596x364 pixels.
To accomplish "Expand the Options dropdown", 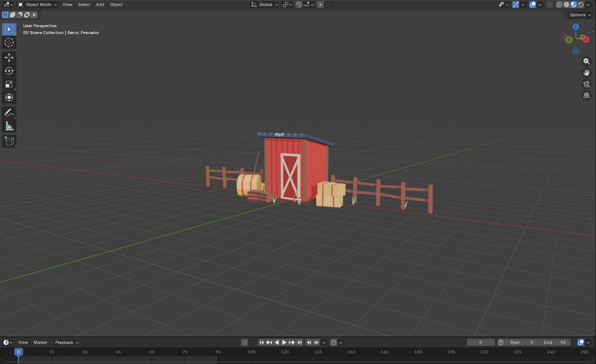I will pyautogui.click(x=580, y=15).
